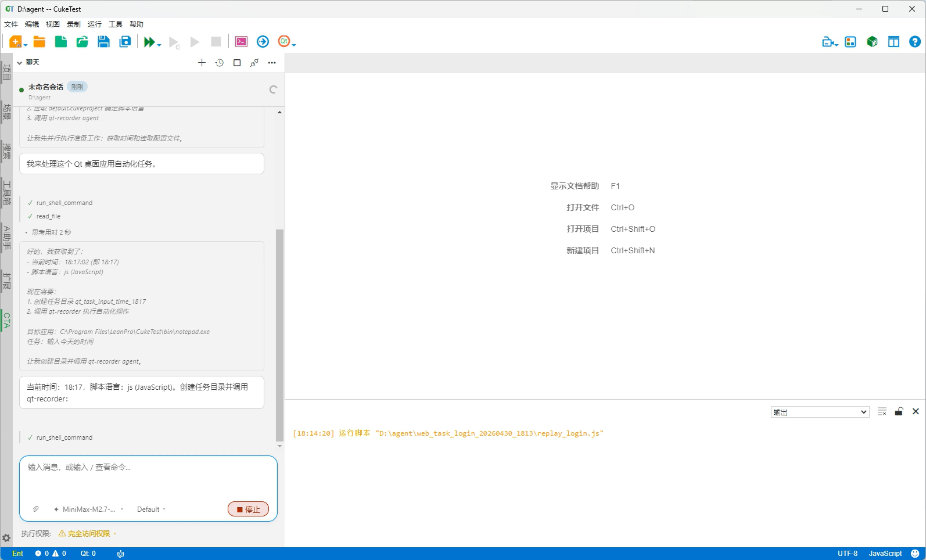Click the gray stop square in toolbar

click(216, 42)
